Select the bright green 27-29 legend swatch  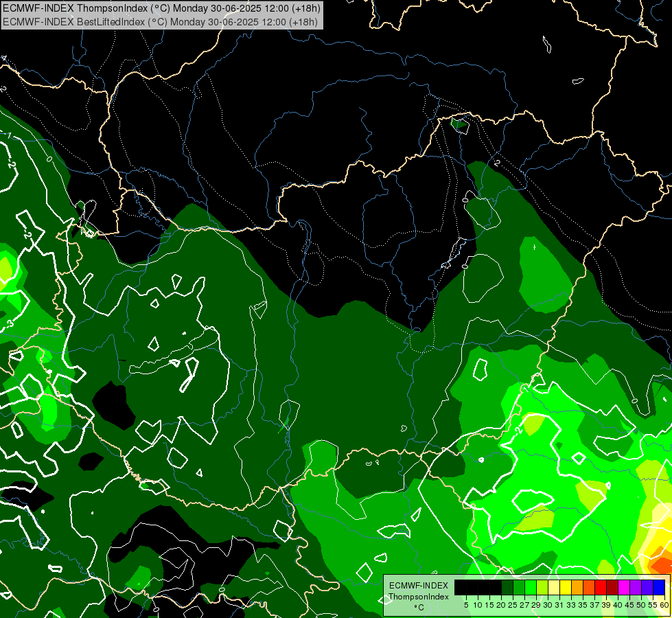coord(531,587)
